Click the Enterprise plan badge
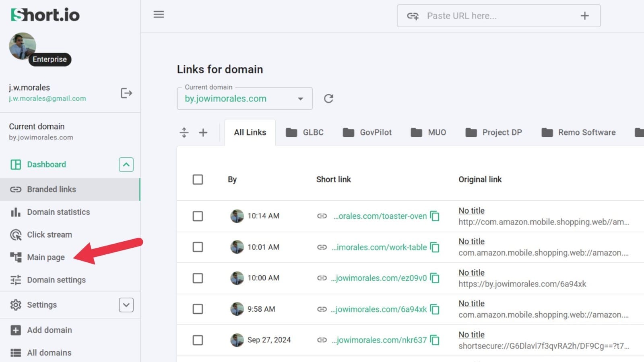Image resolution: width=644 pixels, height=362 pixels. tap(50, 59)
